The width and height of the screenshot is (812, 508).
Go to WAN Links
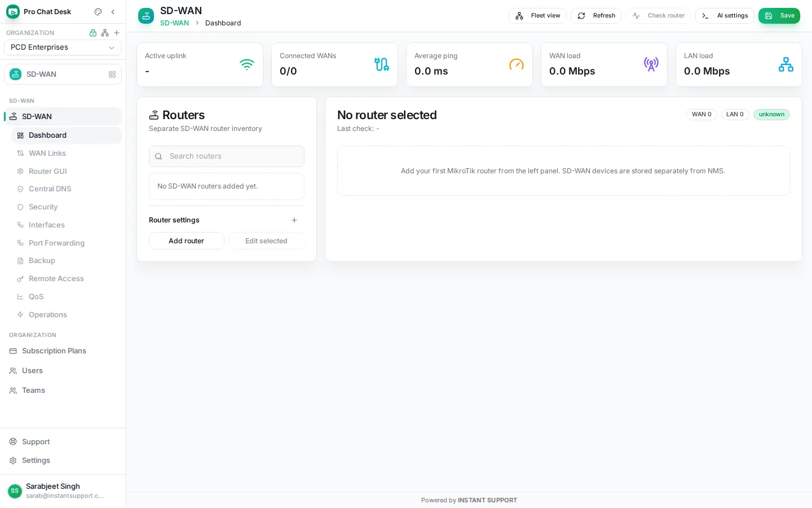point(67,154)
